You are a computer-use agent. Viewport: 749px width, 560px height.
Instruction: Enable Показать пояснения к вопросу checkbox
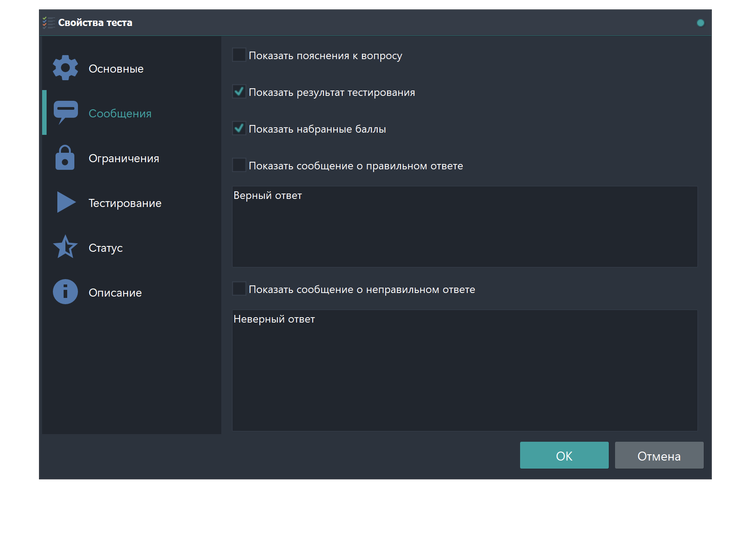(x=239, y=55)
